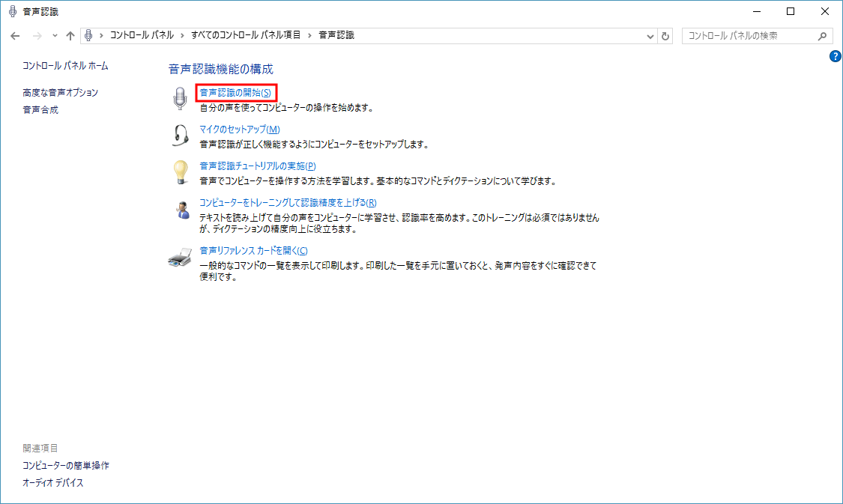This screenshot has width=843, height=504.
Task: Open 音声リファレンス カードを開く(C) link
Action: tap(254, 250)
